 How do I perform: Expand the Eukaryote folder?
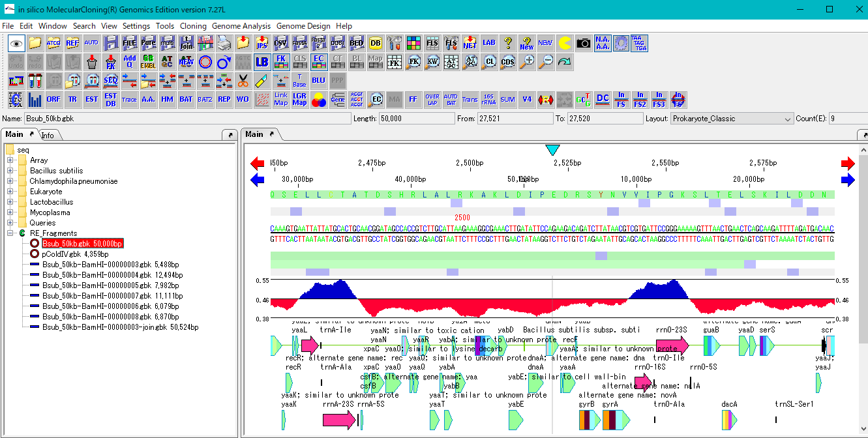coord(10,192)
